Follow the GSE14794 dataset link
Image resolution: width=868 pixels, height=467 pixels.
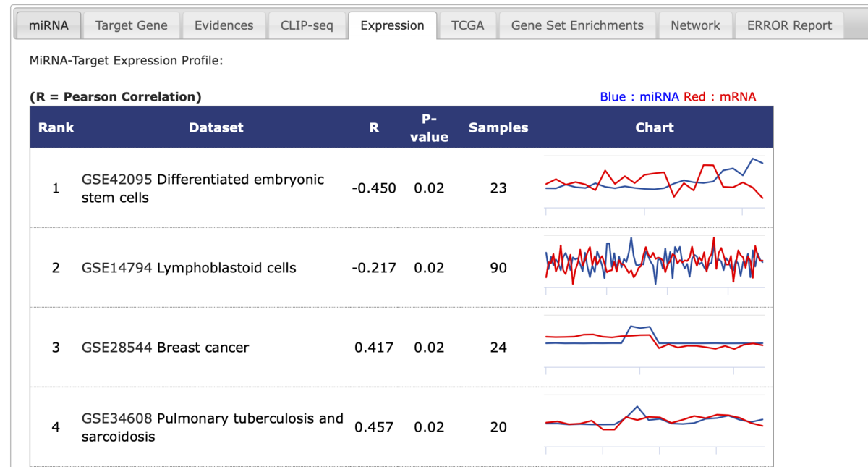tap(117, 268)
